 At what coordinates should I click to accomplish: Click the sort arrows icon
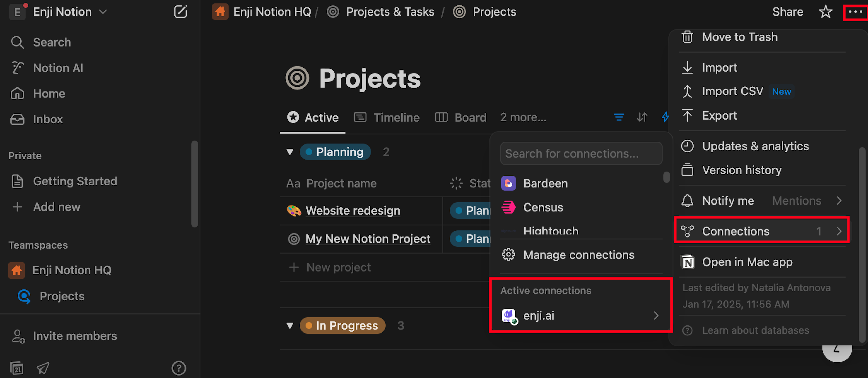(x=642, y=117)
